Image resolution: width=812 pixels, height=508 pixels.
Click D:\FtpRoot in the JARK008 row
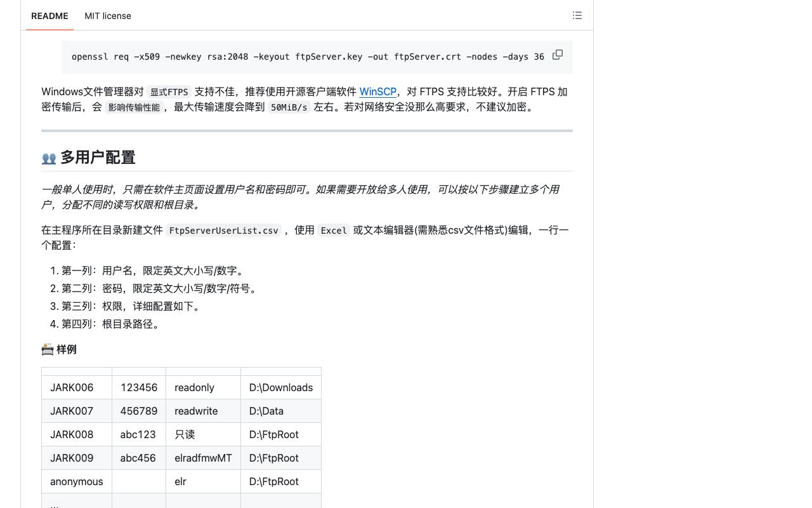coord(281,434)
